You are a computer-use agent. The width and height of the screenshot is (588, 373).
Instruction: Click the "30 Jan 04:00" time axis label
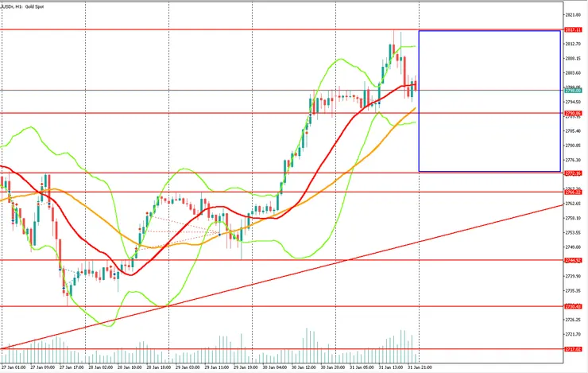[x=274, y=367]
